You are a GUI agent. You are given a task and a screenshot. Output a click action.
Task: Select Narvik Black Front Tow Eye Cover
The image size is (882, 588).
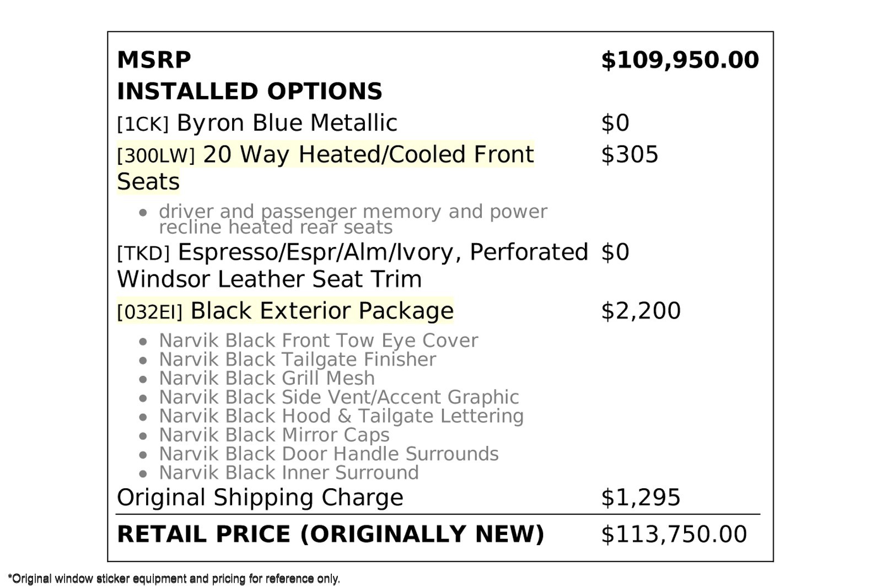point(318,341)
